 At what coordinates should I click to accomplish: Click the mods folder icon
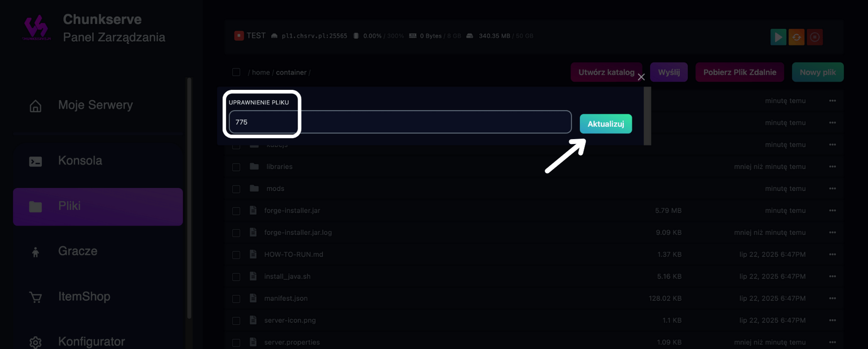pyautogui.click(x=254, y=188)
